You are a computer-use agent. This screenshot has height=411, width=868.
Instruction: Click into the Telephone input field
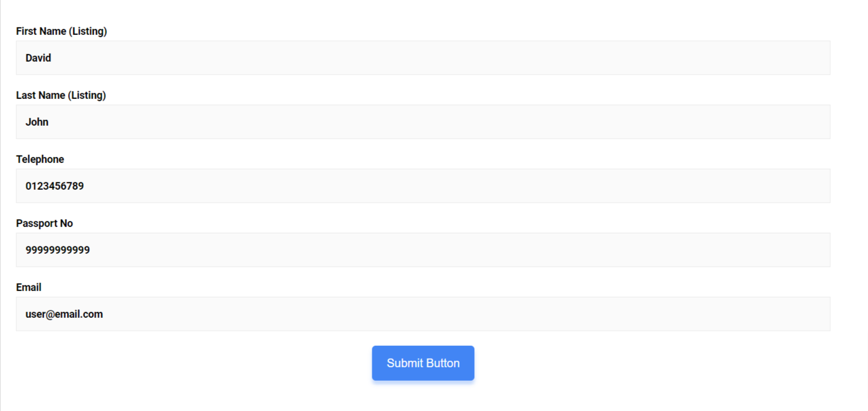pos(423,186)
